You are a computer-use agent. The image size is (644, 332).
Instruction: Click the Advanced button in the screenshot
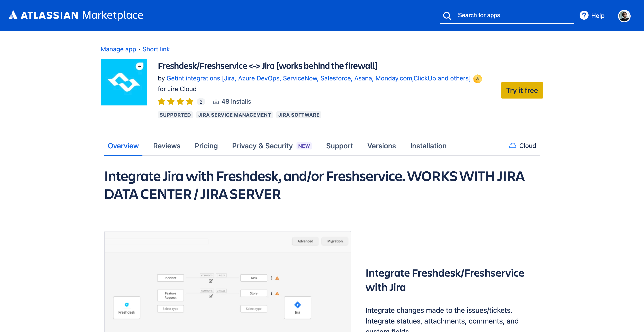point(305,241)
